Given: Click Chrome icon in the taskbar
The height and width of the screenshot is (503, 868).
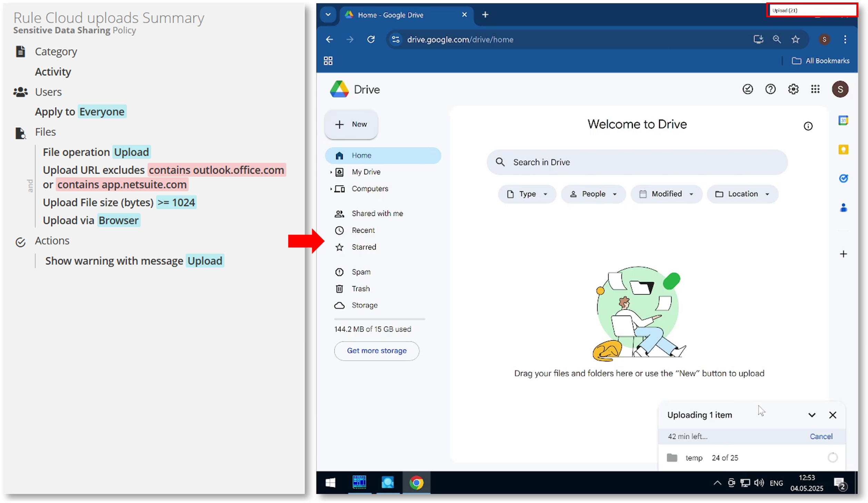Looking at the screenshot, I should pyautogui.click(x=416, y=482).
